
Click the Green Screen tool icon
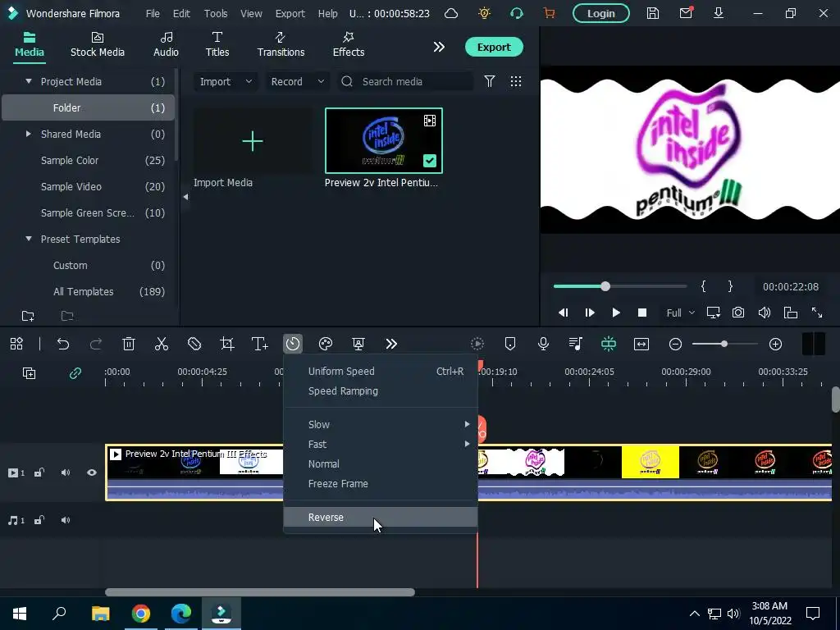click(358, 344)
